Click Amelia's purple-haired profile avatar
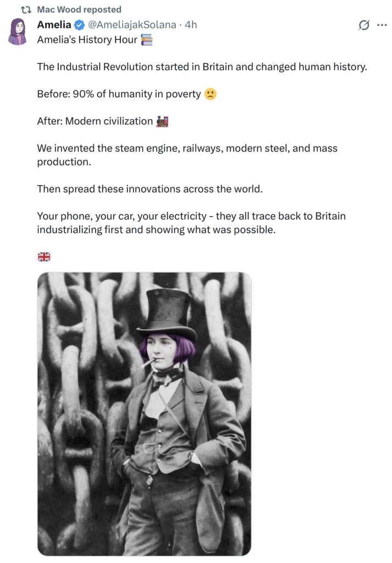Viewport: 392px width, 563px height. [18, 32]
